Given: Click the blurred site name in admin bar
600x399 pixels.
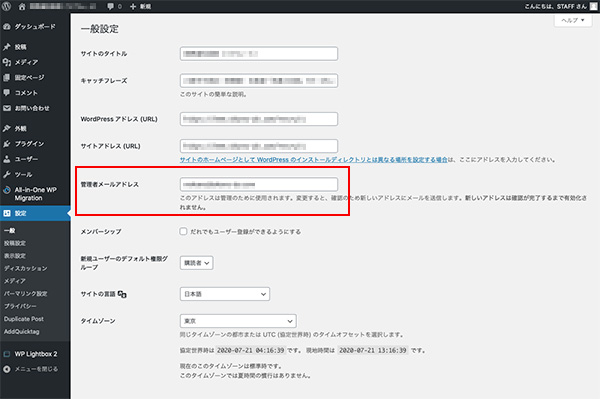Looking at the screenshot, I should tap(63, 7).
